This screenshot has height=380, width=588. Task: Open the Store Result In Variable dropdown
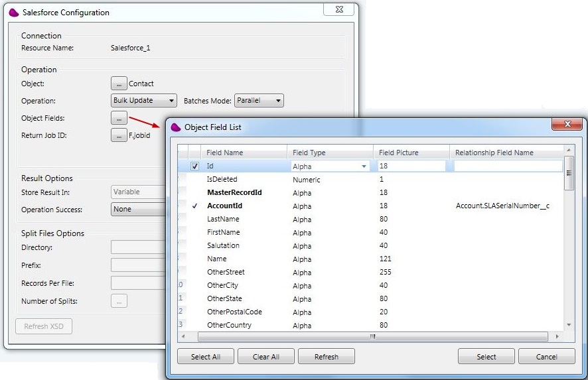139,192
